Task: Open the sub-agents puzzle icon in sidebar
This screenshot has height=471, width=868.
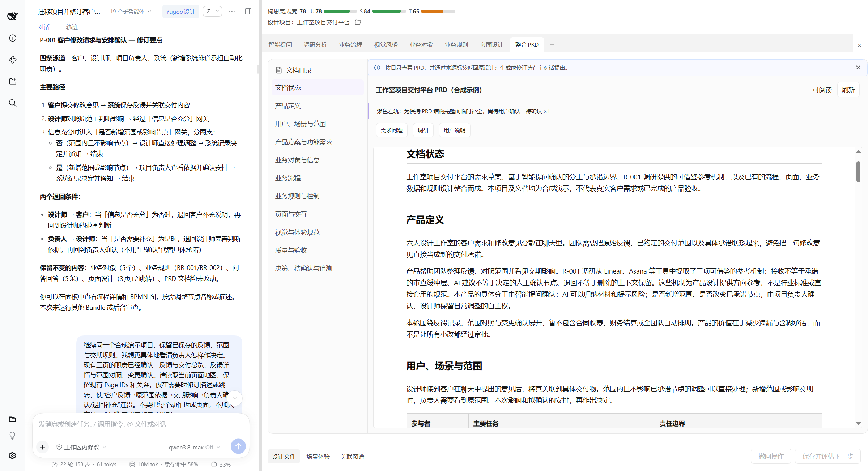Action: click(13, 60)
